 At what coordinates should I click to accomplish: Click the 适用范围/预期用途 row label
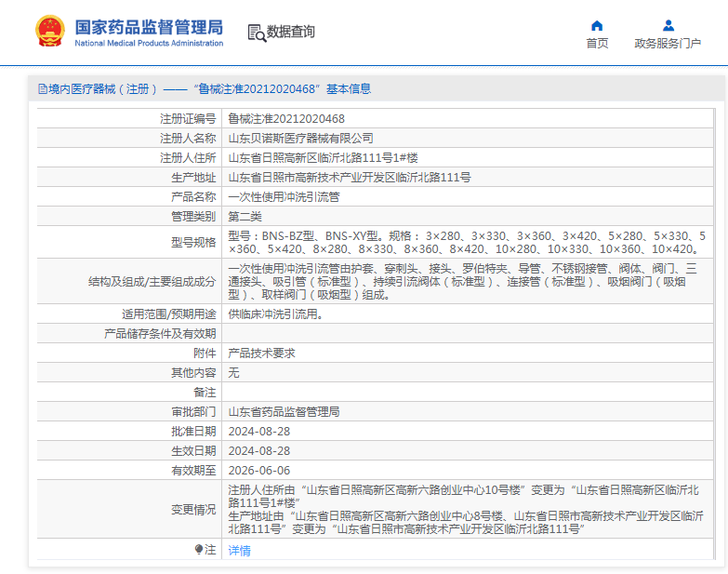point(168,314)
